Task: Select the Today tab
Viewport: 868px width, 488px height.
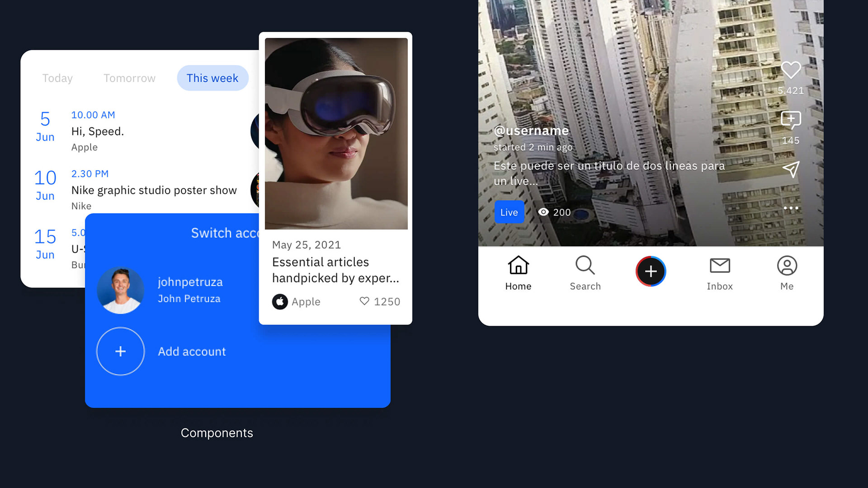Action: (57, 78)
